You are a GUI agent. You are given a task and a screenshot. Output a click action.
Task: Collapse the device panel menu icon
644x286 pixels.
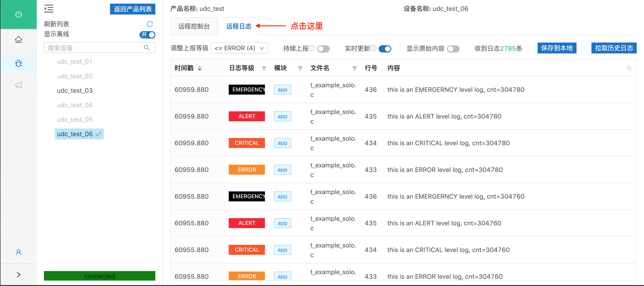click(49, 9)
